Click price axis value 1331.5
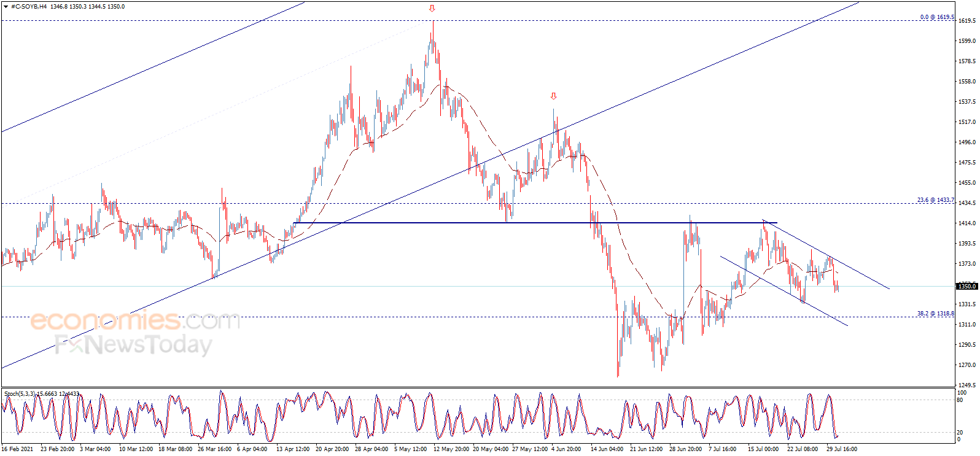This screenshot has width=980, height=456. coord(966,304)
